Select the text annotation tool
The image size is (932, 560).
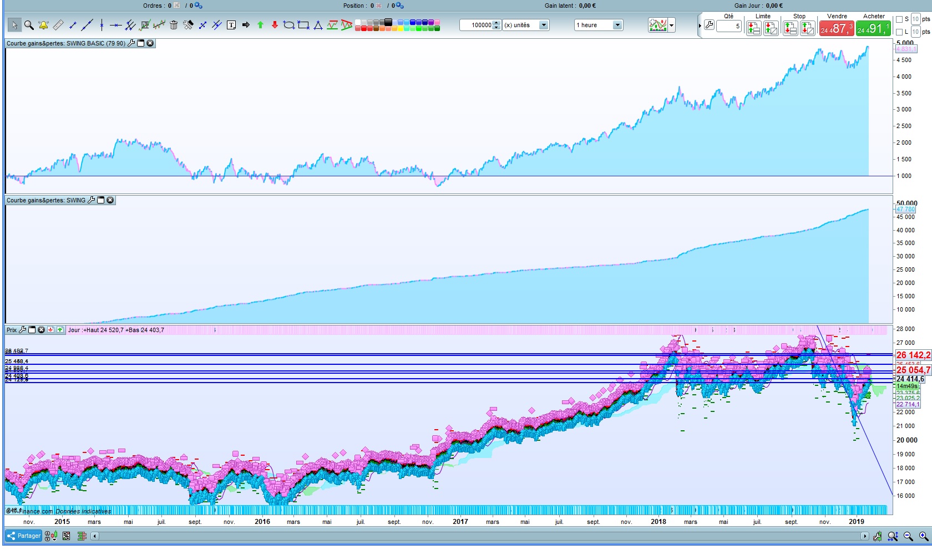231,25
